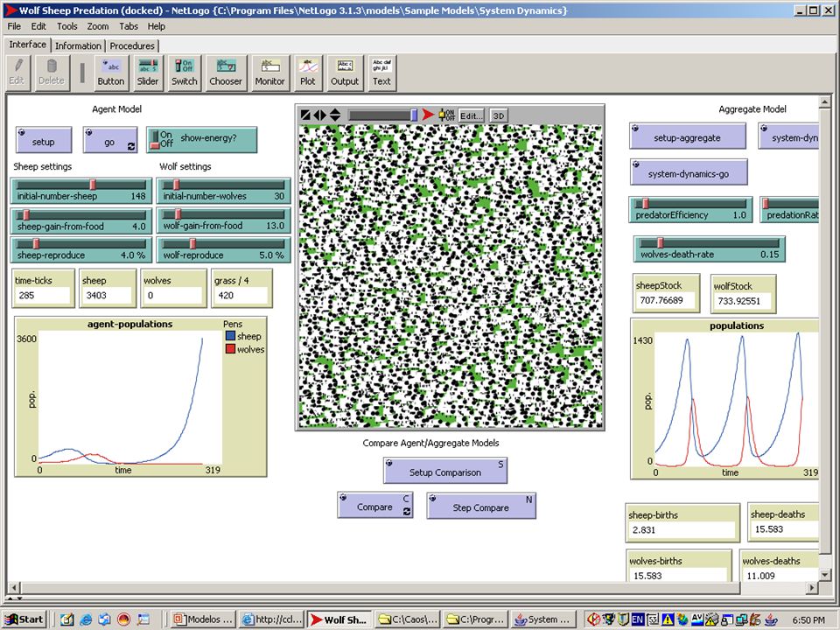The image size is (840, 630).
Task: Click the sheep-births monitor value 2.831
Action: 682,530
